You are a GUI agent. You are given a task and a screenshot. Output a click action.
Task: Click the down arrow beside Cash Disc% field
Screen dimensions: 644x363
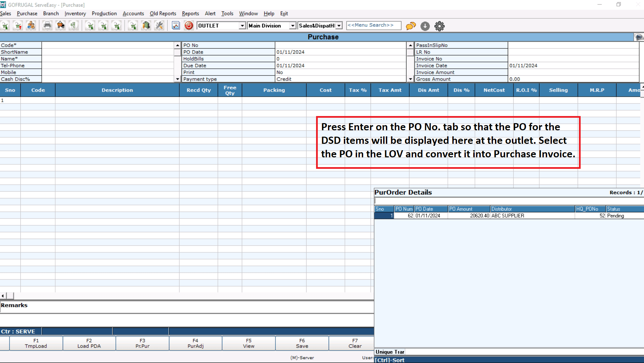177,79
